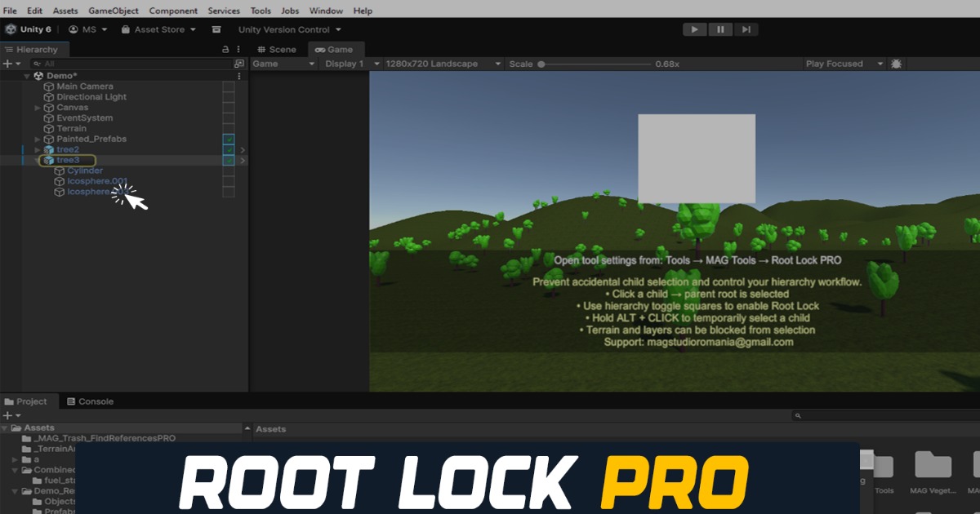Switch to the Scene tab
The image size is (980, 514).
pyautogui.click(x=277, y=49)
